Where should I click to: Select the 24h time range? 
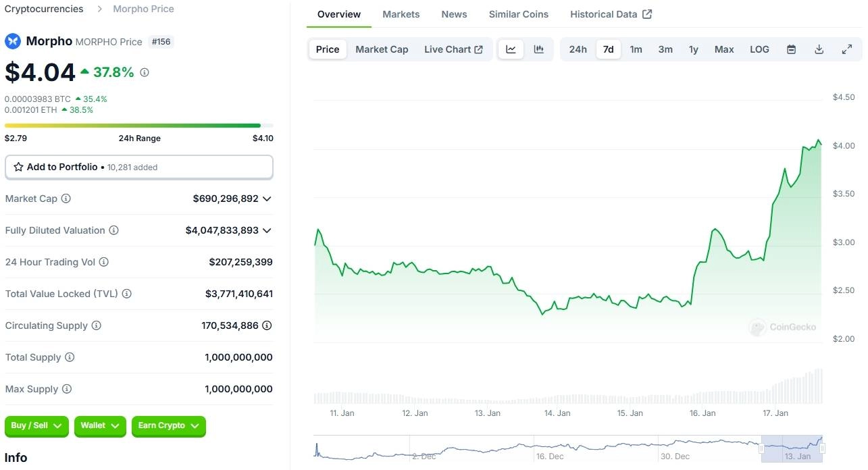(578, 49)
